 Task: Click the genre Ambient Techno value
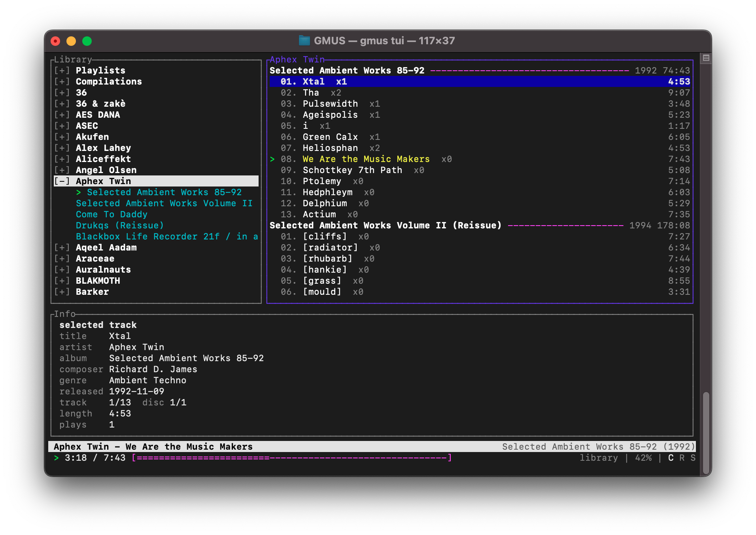(x=147, y=381)
